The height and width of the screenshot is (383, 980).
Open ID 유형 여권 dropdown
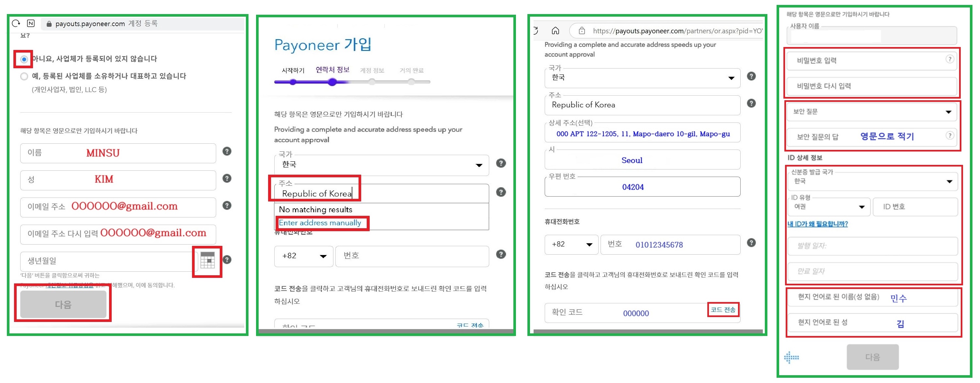[829, 207]
